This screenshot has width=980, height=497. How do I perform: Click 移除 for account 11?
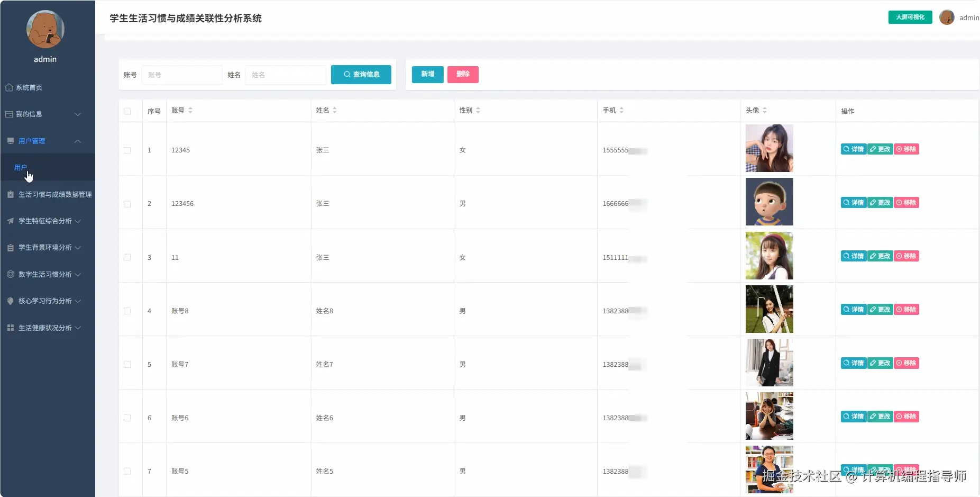point(906,256)
